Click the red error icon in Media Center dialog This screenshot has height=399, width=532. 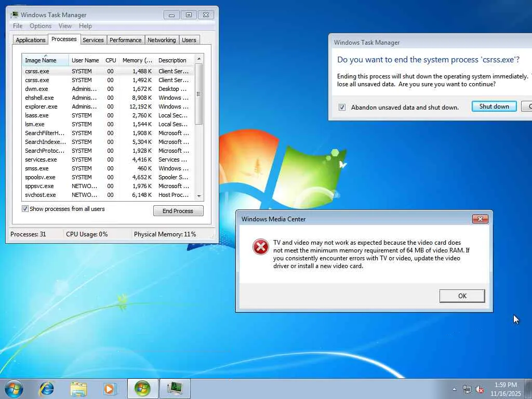261,247
